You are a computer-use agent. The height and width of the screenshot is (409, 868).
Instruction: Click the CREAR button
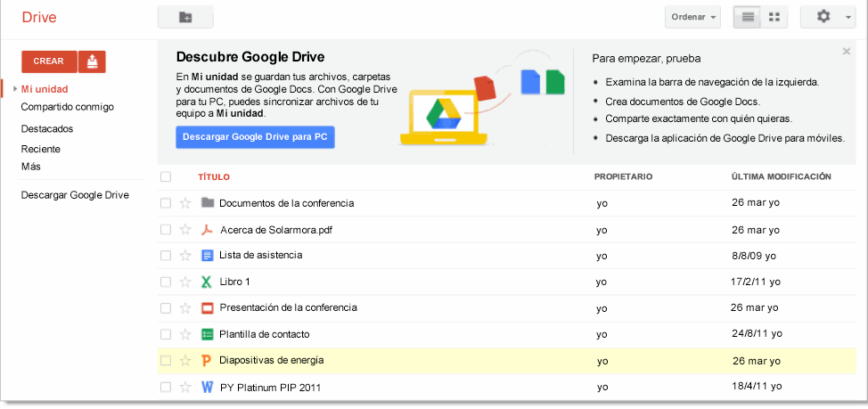49,61
